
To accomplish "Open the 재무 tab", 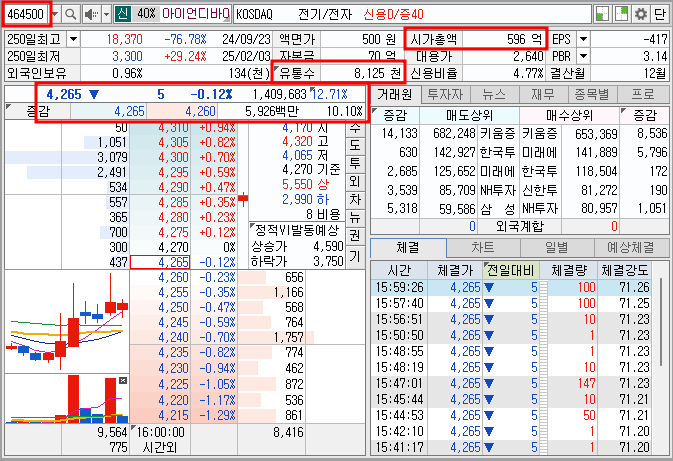I will coord(543,94).
